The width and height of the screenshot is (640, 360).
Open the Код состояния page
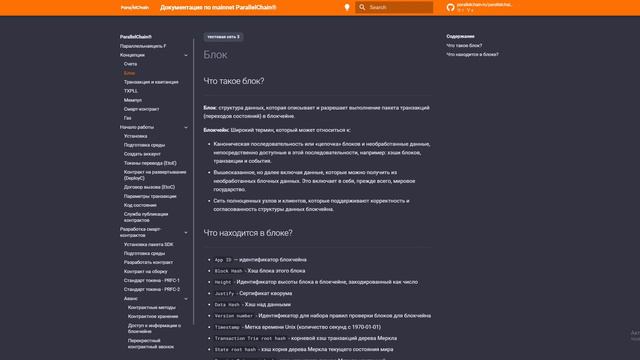coord(140,205)
